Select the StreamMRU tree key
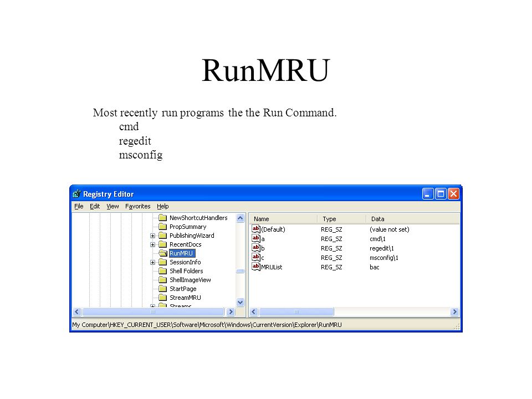 click(x=185, y=298)
